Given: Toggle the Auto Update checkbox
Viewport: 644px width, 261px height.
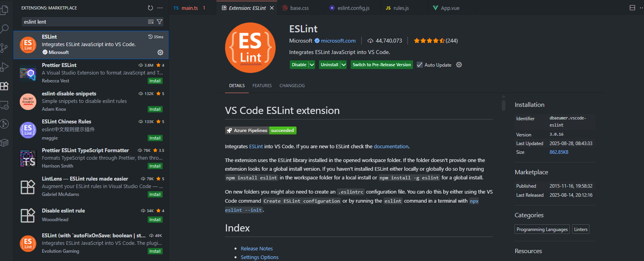Looking at the screenshot, I should click(420, 65).
